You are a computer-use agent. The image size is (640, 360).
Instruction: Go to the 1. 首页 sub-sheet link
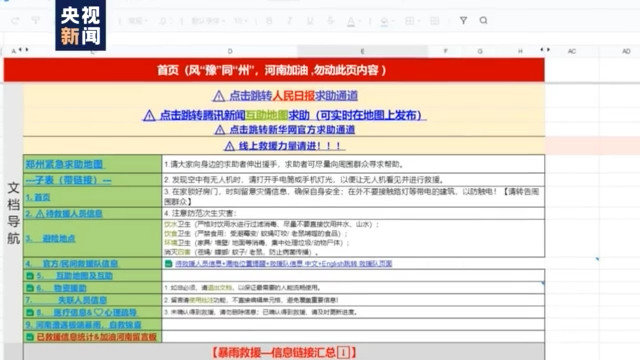click(x=38, y=197)
